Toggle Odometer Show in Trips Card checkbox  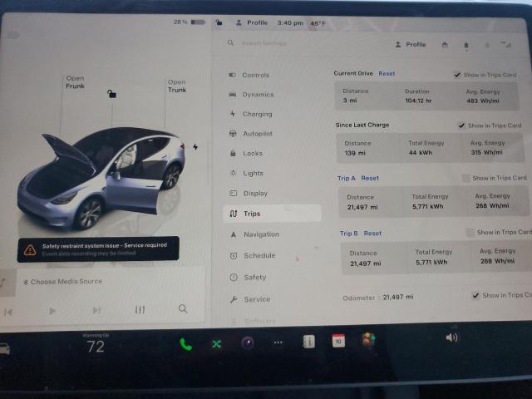475,296
